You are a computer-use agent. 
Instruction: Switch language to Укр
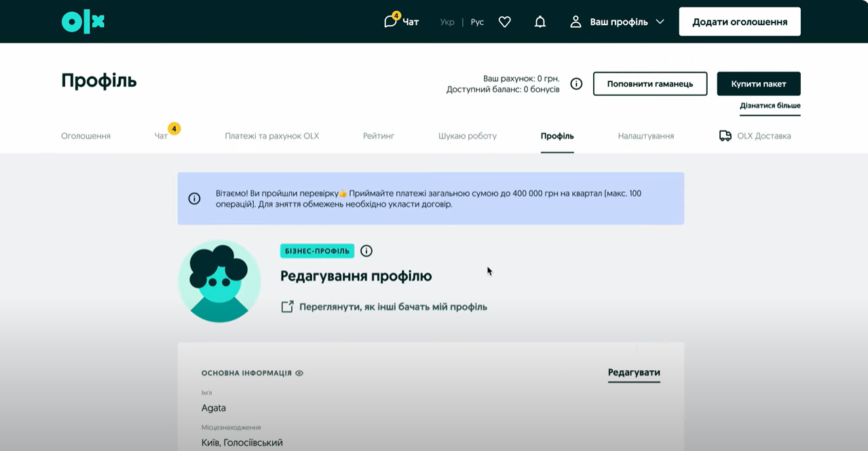click(x=447, y=22)
